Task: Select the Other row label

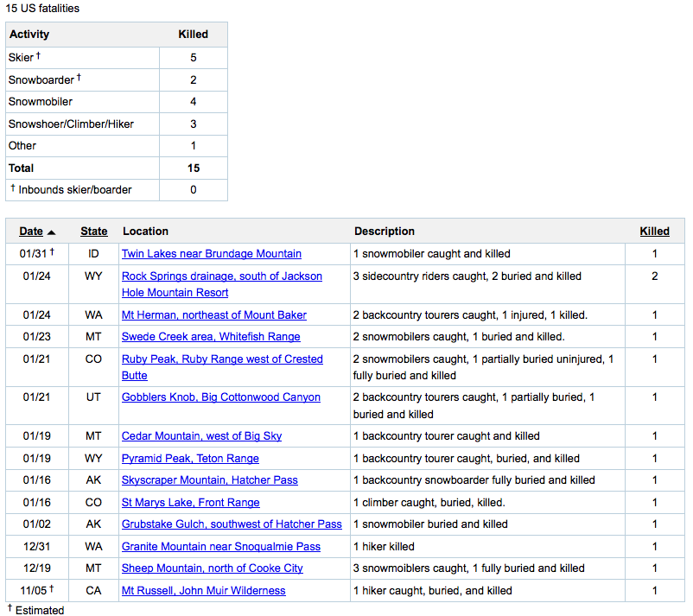Action: (x=22, y=146)
